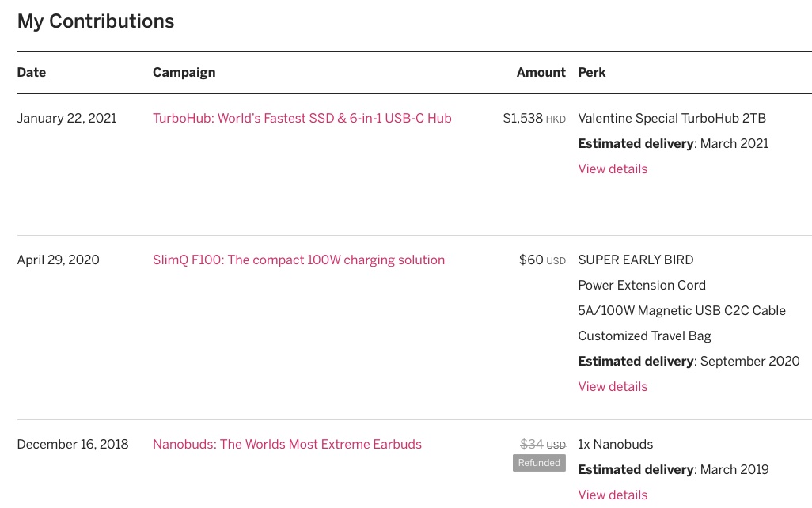Click "Valentine Special TurboHub 2TB" perk text
Screen dimensions: 812x508
tap(672, 118)
